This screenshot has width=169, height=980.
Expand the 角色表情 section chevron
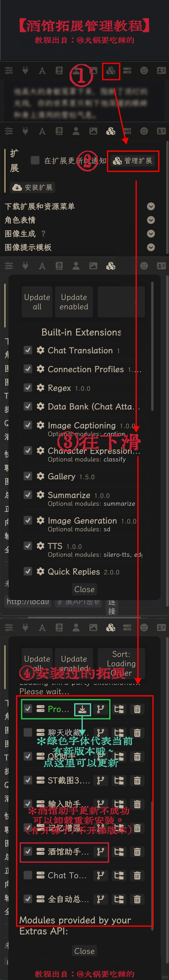click(151, 220)
